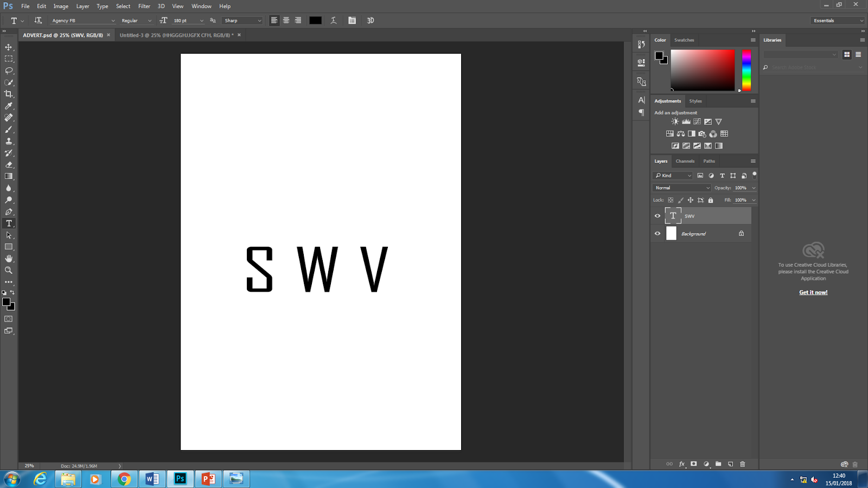Image resolution: width=868 pixels, height=488 pixels.
Task: Select the Lasso tool
Action: [x=9, y=70]
